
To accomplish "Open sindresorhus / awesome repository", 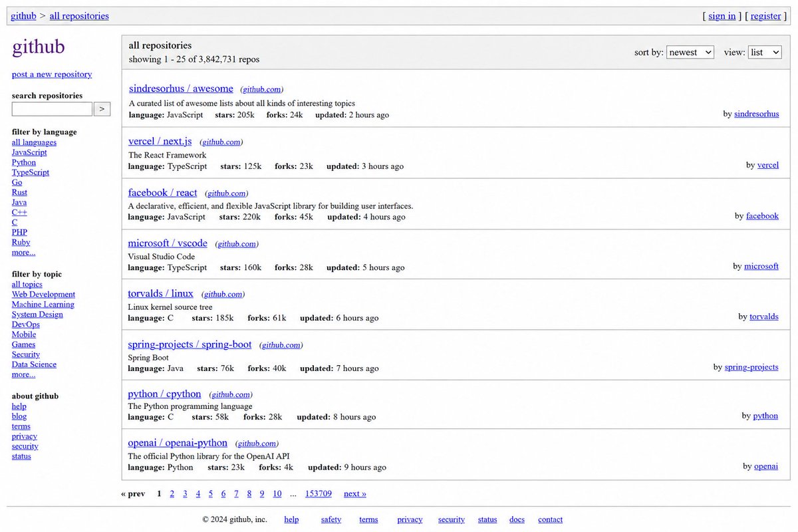I will (181, 88).
